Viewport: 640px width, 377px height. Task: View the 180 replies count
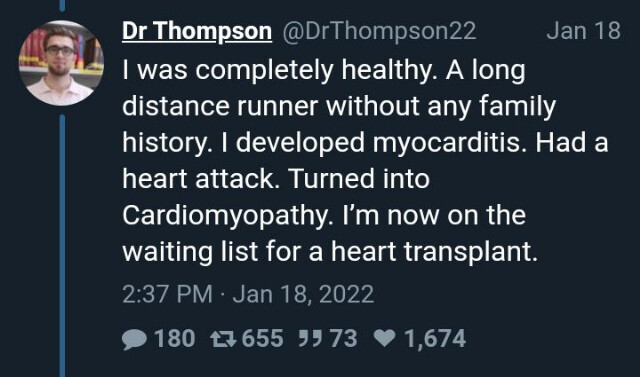[175, 339]
